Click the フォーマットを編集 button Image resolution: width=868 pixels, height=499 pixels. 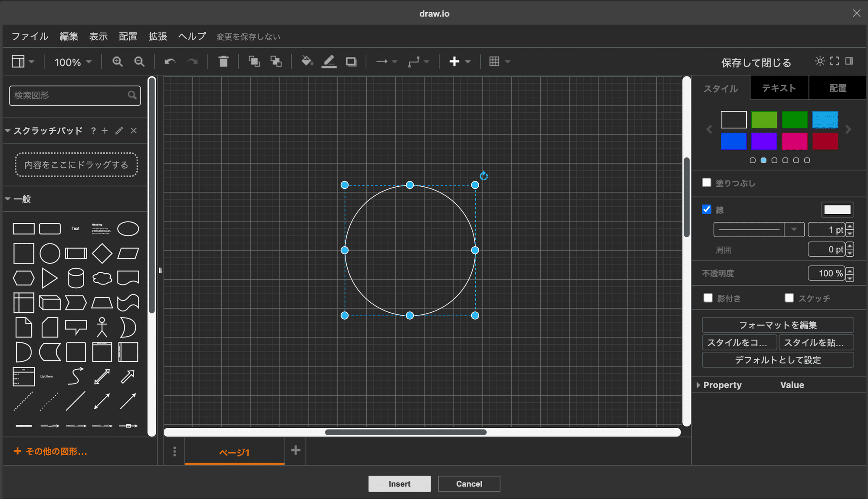coord(778,325)
